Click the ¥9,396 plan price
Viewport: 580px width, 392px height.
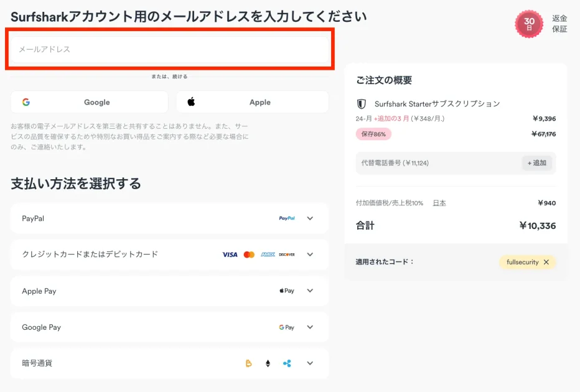click(x=544, y=119)
